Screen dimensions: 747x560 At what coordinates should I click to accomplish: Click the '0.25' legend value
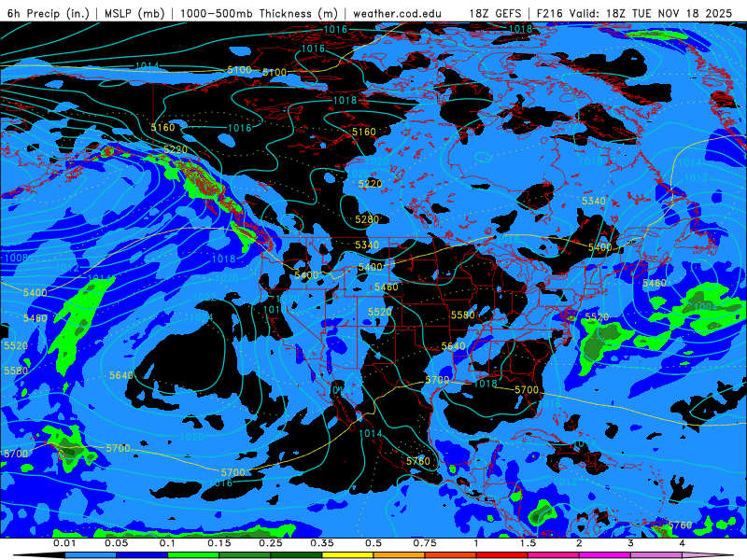click(x=271, y=543)
